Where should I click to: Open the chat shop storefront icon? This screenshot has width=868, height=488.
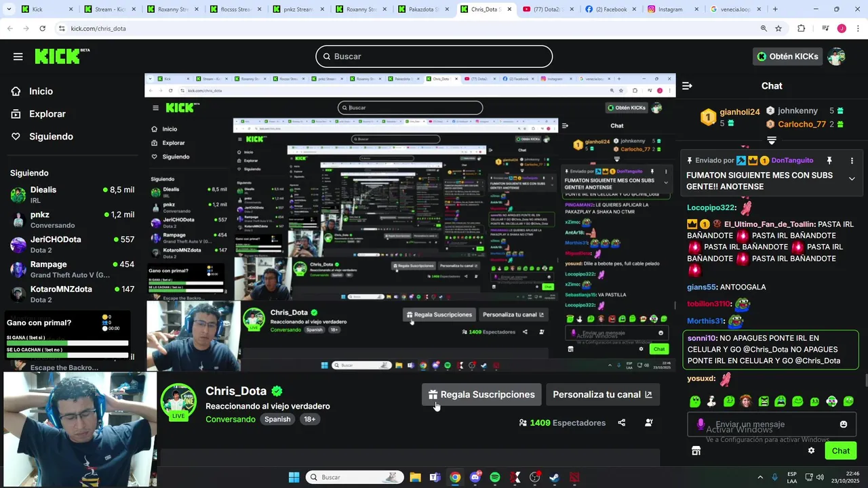tap(696, 451)
